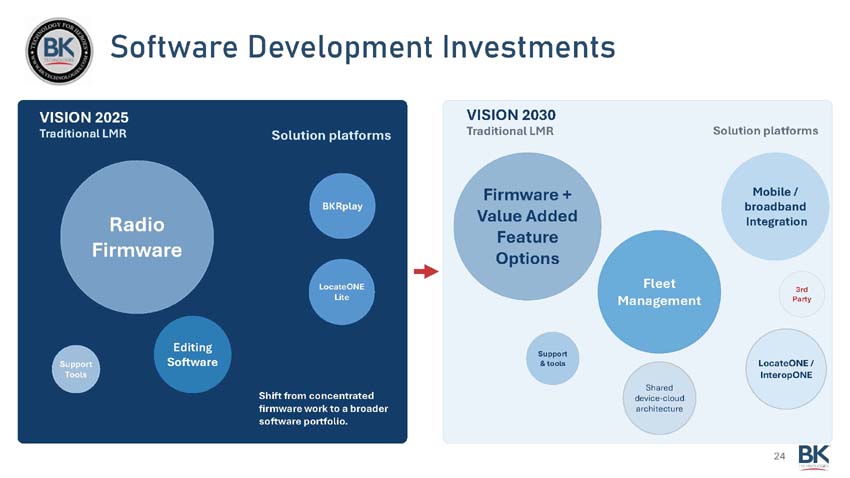The width and height of the screenshot is (850, 478).
Task: Click the "Shift from concentrated firmware work" caption
Action: click(323, 408)
